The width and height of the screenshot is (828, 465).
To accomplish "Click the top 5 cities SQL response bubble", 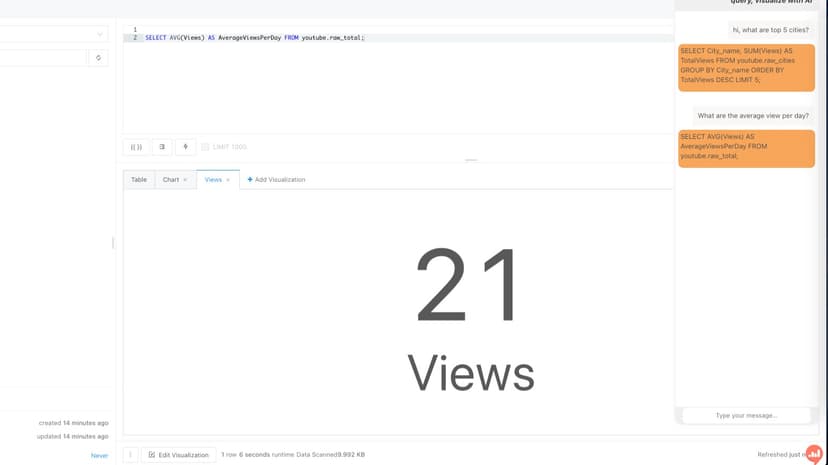I will point(746,68).
